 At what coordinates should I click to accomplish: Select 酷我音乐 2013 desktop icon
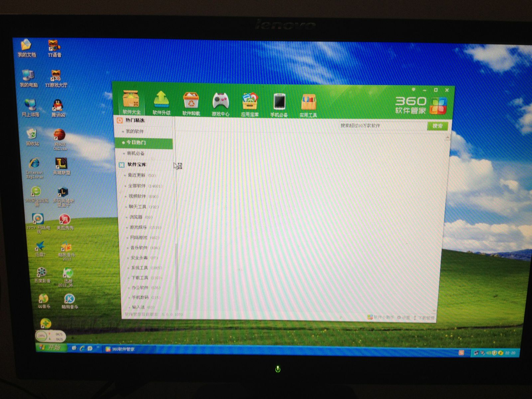66,252
